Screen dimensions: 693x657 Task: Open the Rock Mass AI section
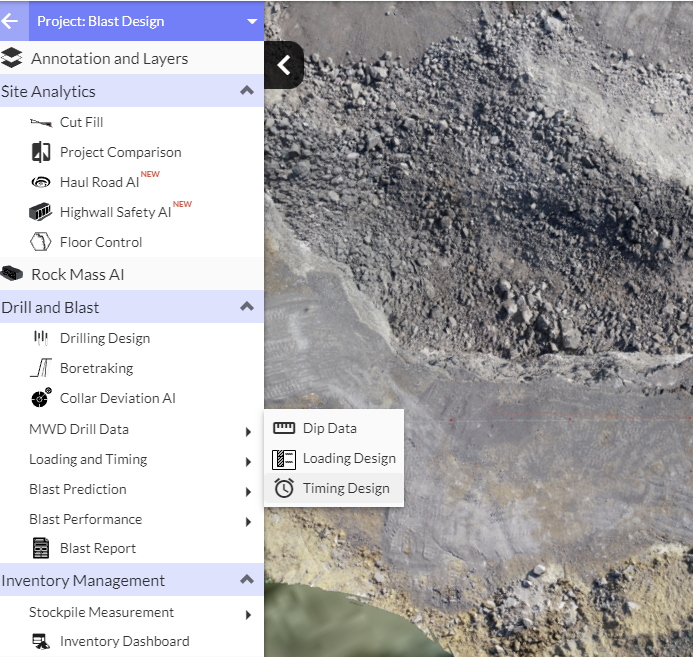77,274
